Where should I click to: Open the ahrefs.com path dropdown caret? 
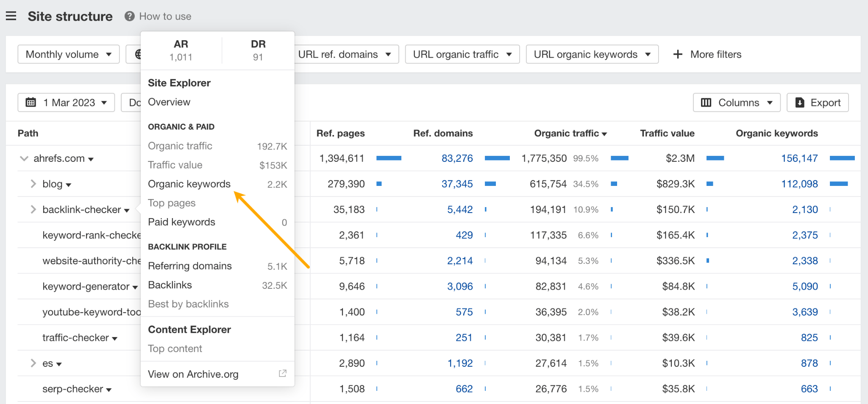(91, 160)
